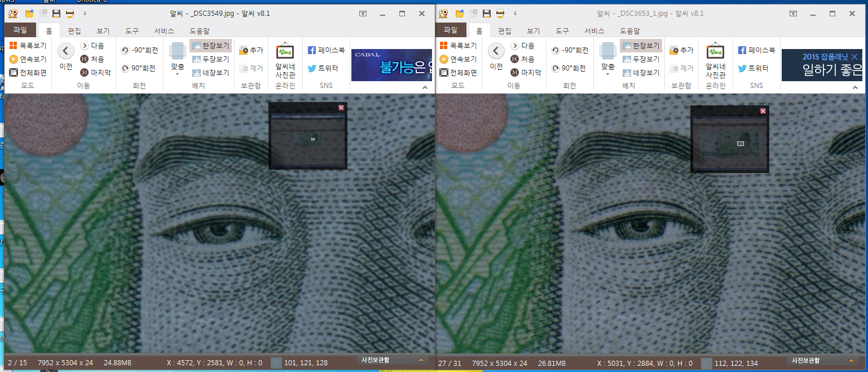
Task: Switch to 목록보기 mode in the _DSC3549.jpg window
Action: point(28,46)
